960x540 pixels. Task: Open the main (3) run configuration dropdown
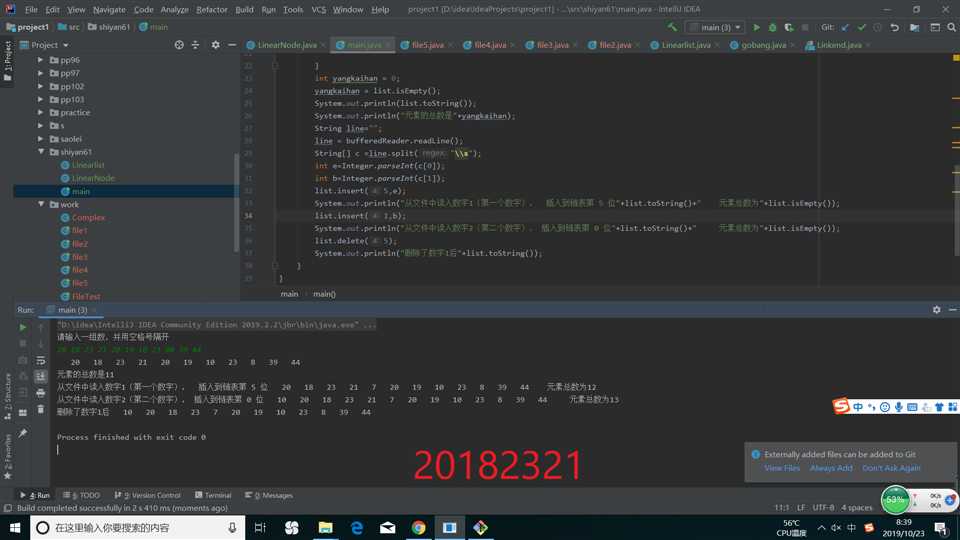(x=715, y=27)
